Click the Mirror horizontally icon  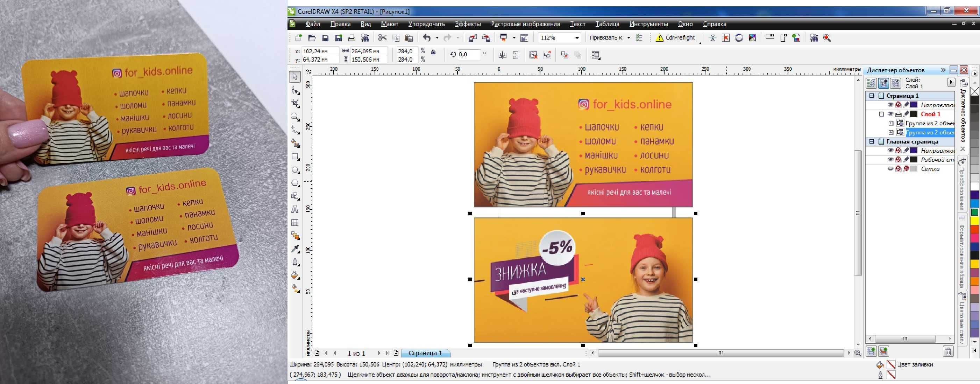tap(502, 55)
